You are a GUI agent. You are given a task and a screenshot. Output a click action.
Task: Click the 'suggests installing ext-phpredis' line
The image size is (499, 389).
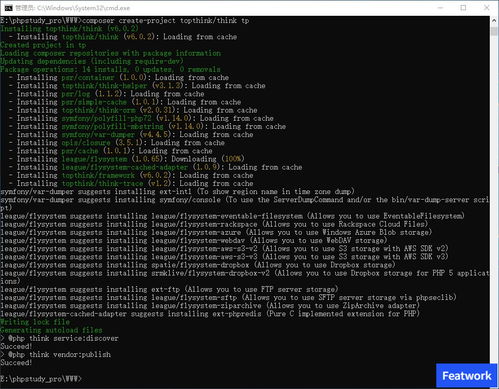coord(210,314)
